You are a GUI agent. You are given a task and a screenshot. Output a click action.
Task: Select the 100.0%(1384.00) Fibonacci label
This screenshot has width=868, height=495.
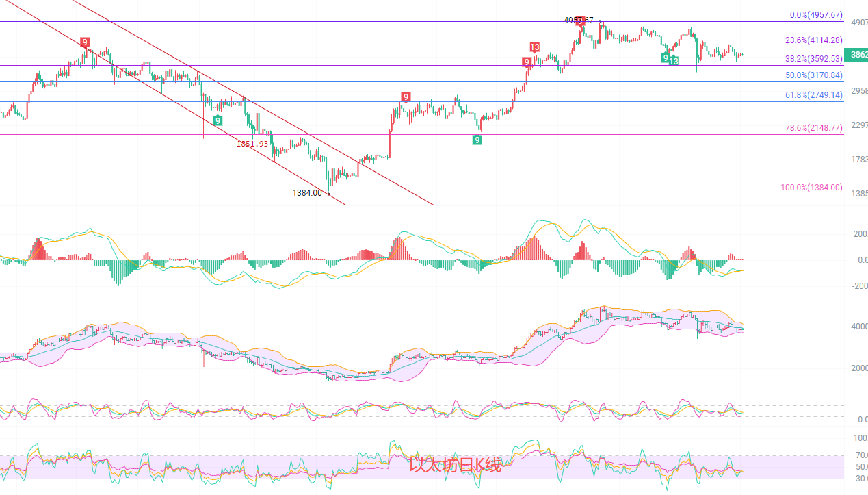[812, 188]
